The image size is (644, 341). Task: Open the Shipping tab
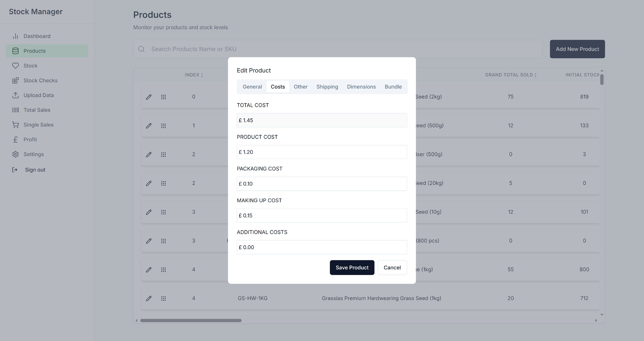coord(327,87)
